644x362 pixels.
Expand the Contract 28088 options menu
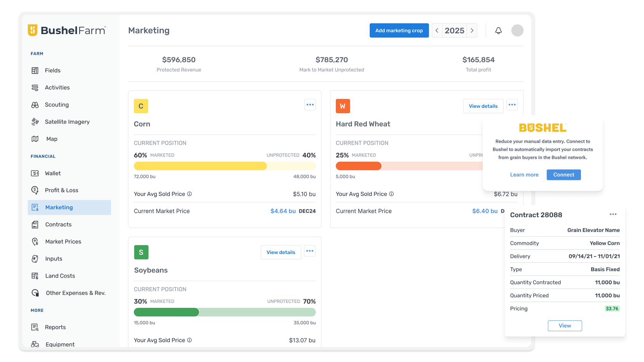(613, 215)
